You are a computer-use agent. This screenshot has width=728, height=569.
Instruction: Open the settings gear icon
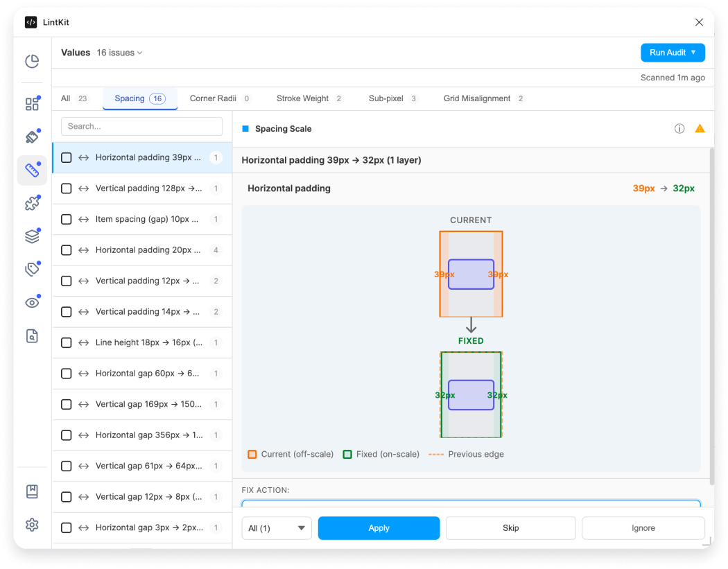click(32, 525)
